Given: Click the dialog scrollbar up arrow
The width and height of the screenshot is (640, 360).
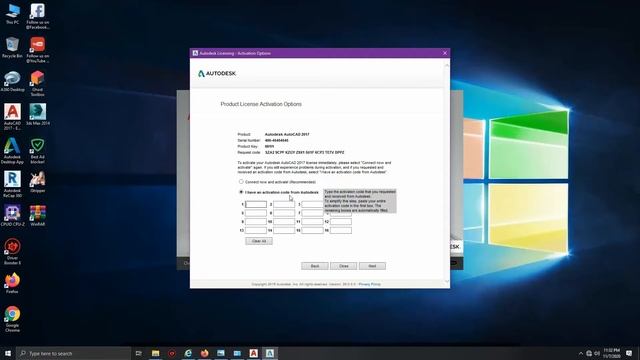Looking at the screenshot, I should click(x=447, y=65).
